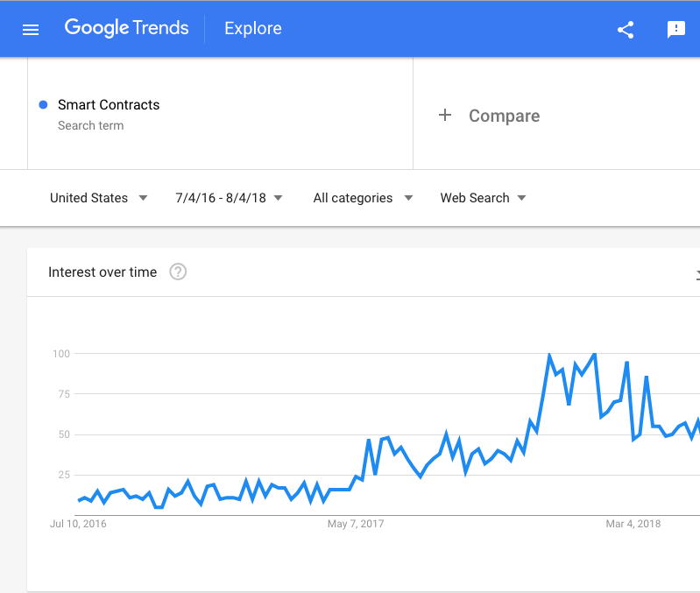Click the share icon in header

click(626, 30)
